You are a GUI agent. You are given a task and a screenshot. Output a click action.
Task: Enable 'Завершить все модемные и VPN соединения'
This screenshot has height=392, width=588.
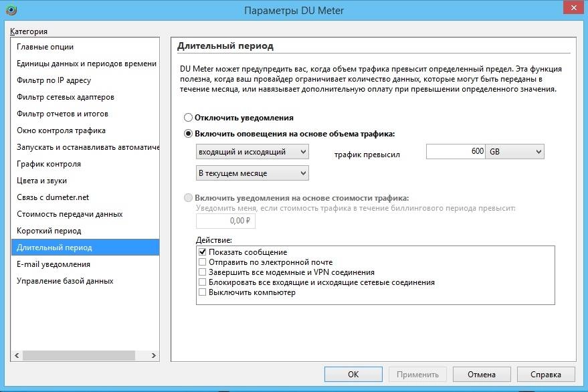tap(202, 272)
